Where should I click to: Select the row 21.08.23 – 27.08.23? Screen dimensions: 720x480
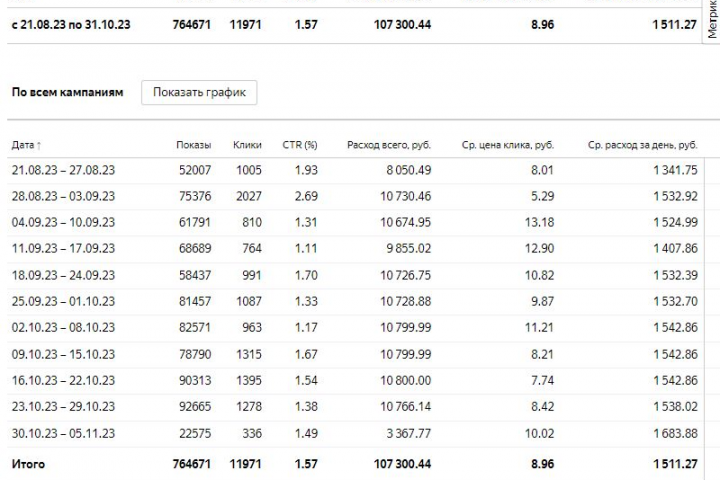tap(355, 170)
